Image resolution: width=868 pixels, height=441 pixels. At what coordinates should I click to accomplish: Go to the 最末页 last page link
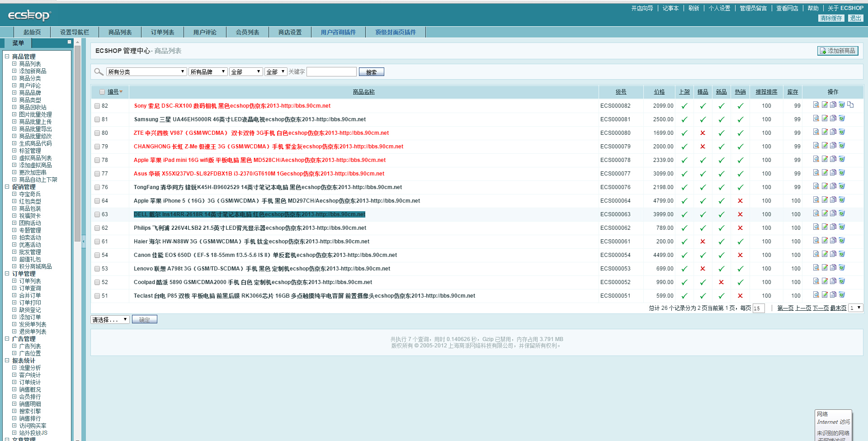[x=838, y=308]
